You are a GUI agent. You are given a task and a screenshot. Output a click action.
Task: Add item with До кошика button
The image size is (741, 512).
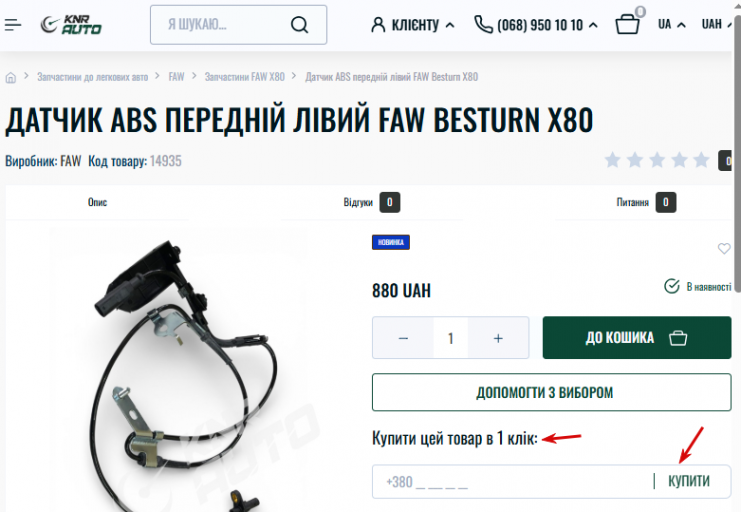tap(637, 338)
